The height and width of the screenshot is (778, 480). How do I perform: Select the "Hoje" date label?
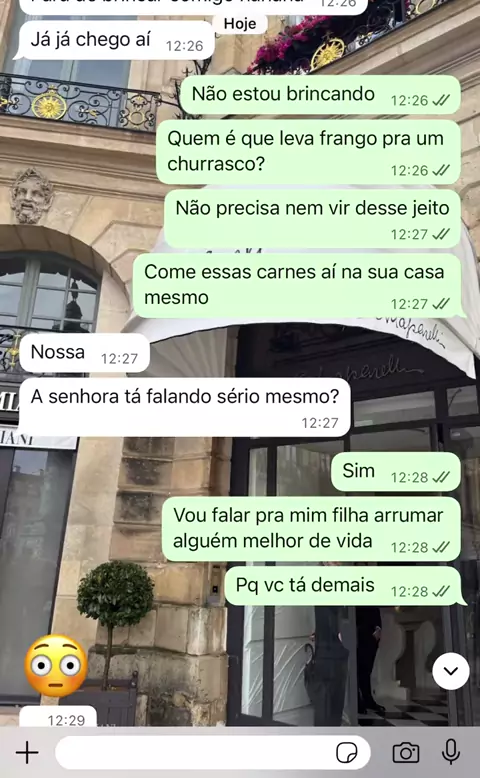(240, 23)
